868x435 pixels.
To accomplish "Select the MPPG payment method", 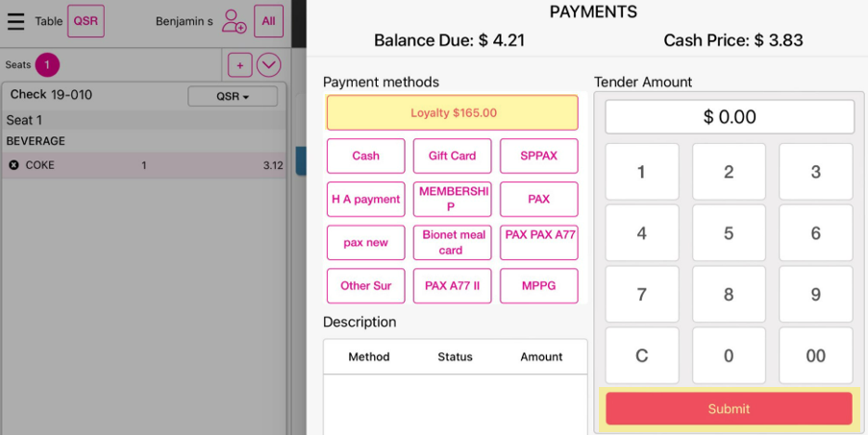I will click(538, 285).
